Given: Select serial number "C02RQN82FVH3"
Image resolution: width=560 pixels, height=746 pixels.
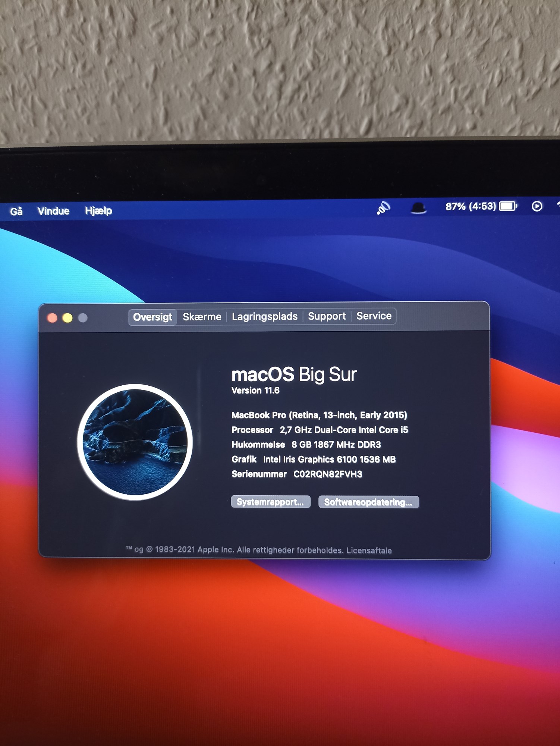Looking at the screenshot, I should 328,474.
